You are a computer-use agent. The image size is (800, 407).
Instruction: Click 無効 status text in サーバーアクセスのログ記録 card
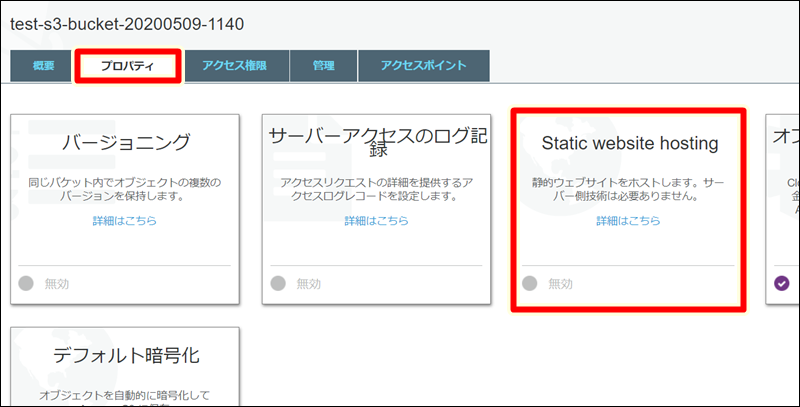309,284
